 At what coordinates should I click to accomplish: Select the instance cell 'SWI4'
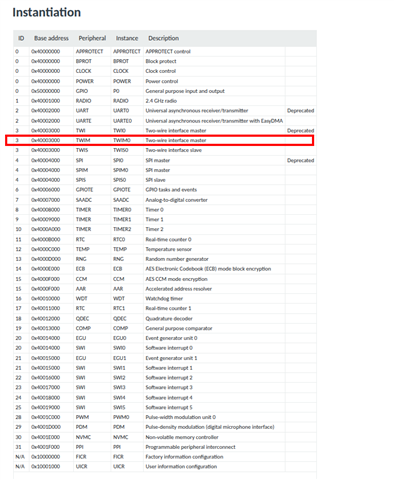click(x=119, y=398)
